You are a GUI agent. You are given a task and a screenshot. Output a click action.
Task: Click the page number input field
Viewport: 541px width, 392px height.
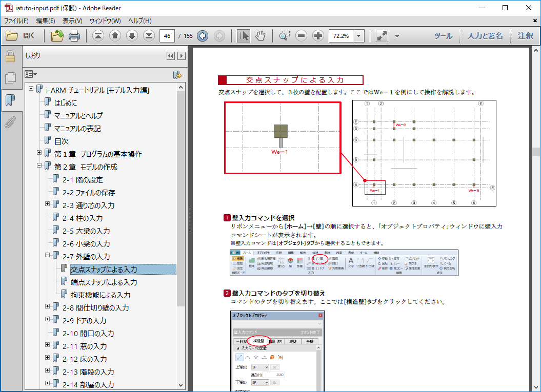click(x=167, y=36)
